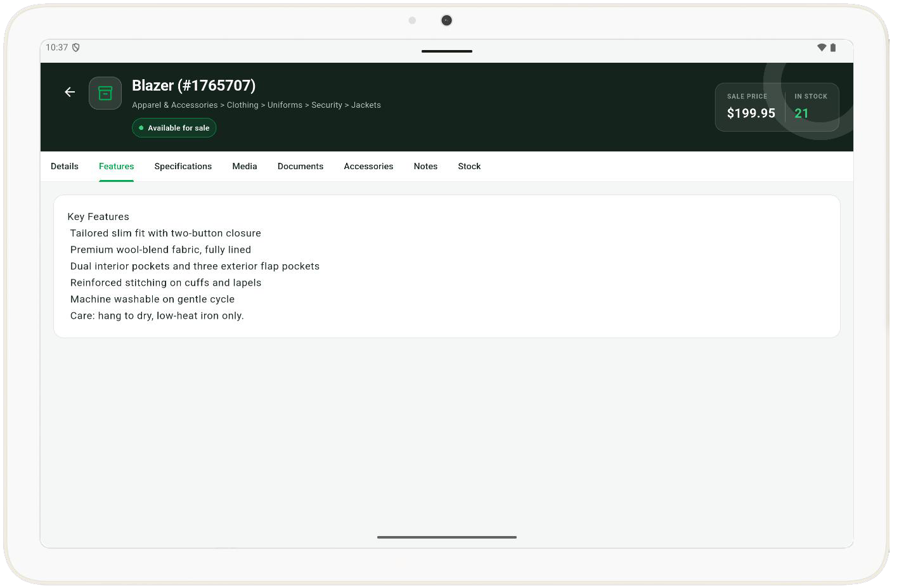The width and height of the screenshot is (899, 588).
Task: Tap the IN STOCK label
Action: click(x=811, y=96)
